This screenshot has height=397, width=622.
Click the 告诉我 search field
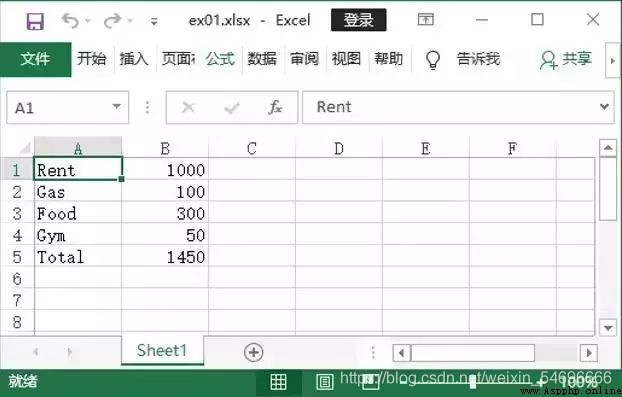(x=478, y=59)
